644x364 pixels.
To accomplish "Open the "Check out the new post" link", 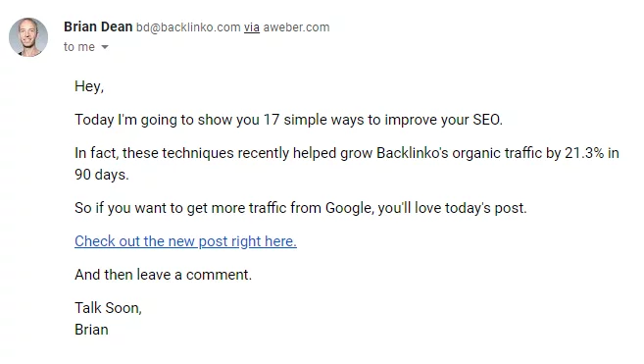I will 185,241.
